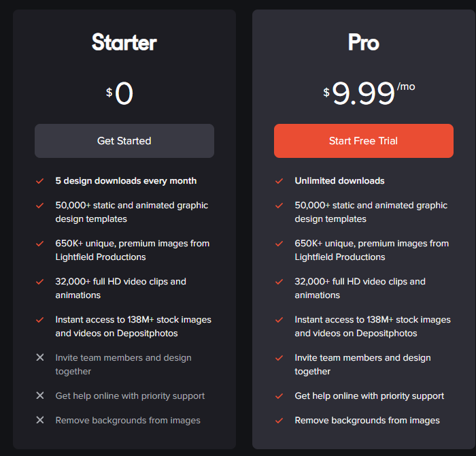Image resolution: width=476 pixels, height=456 pixels.
Task: Click the Start Free Trial button
Action: (x=363, y=141)
